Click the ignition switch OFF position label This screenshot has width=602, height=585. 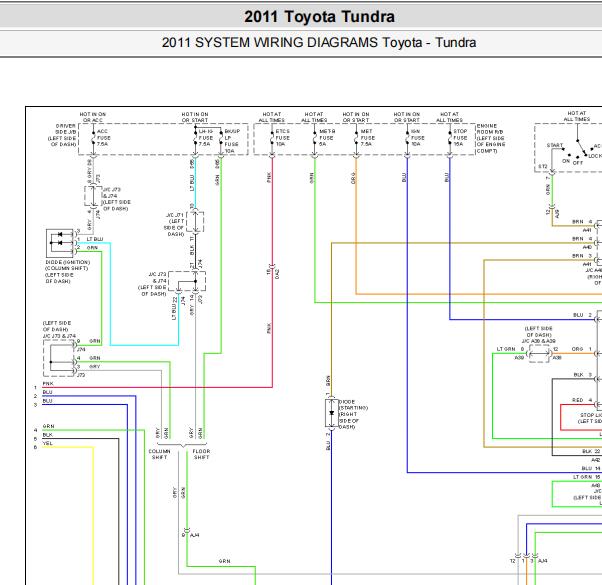click(577, 162)
